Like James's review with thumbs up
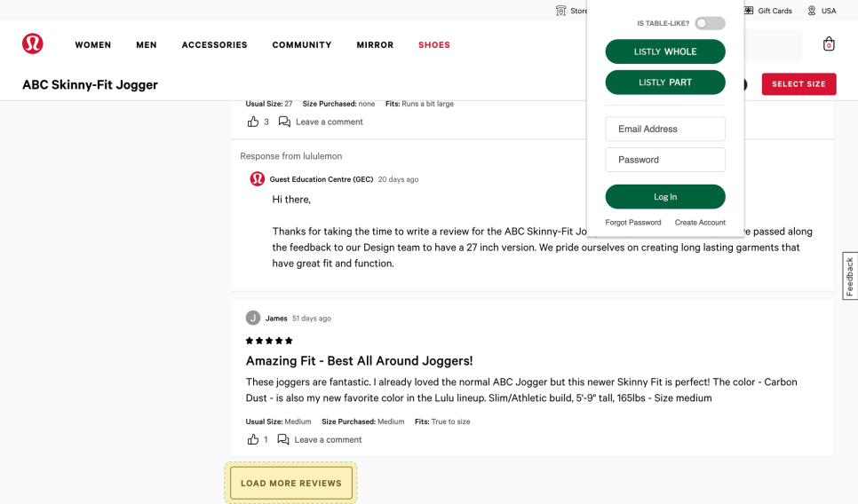 (253, 439)
